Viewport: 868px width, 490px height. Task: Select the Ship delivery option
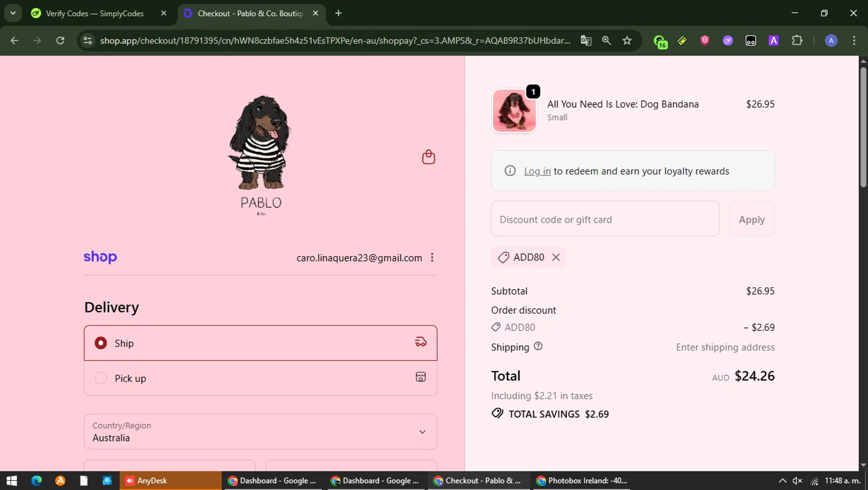260,343
